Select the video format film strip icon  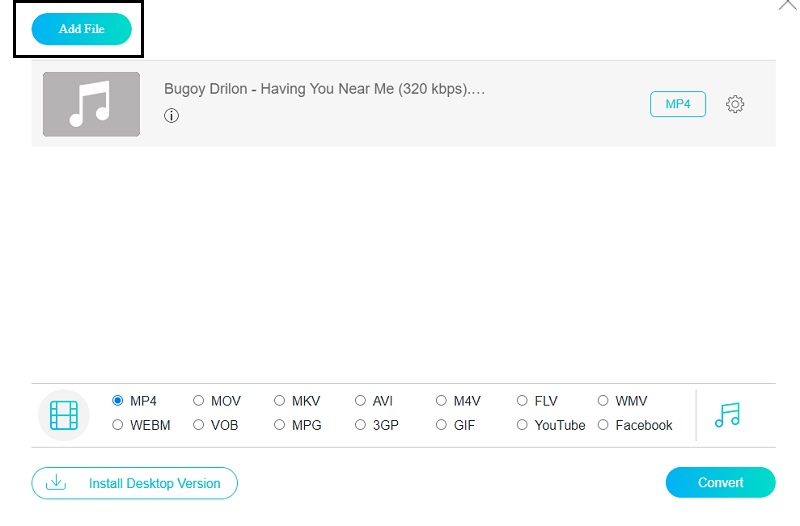[x=64, y=414]
